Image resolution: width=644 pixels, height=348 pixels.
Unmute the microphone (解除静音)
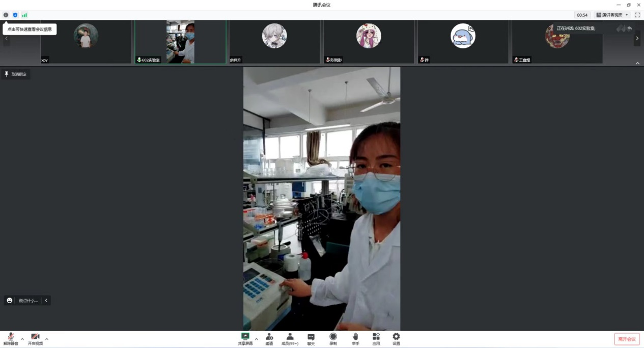tap(11, 339)
